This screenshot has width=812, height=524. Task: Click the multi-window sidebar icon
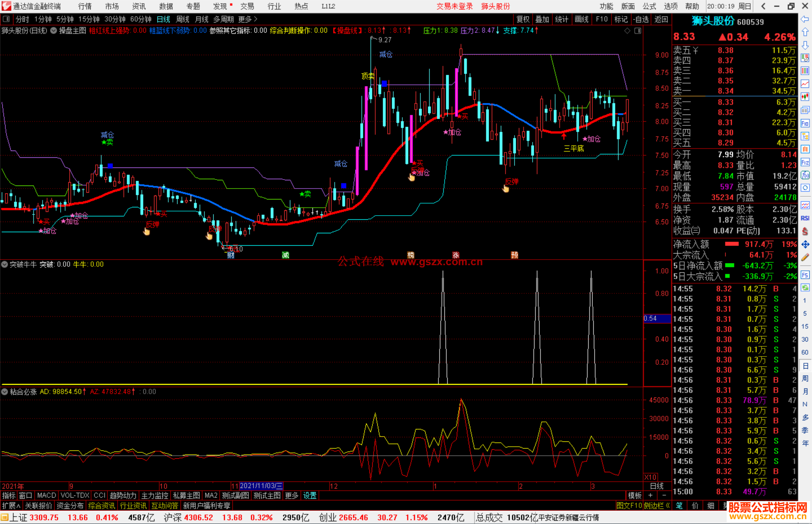click(x=805, y=110)
